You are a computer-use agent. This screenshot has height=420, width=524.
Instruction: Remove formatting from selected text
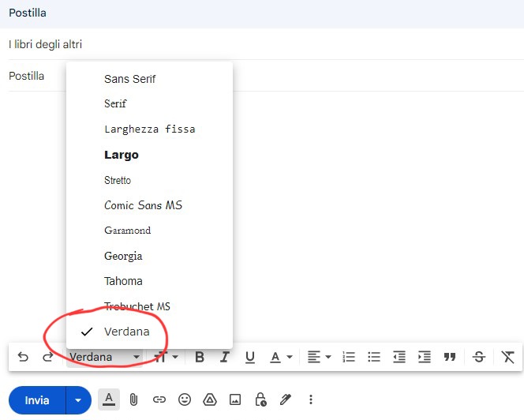(507, 358)
